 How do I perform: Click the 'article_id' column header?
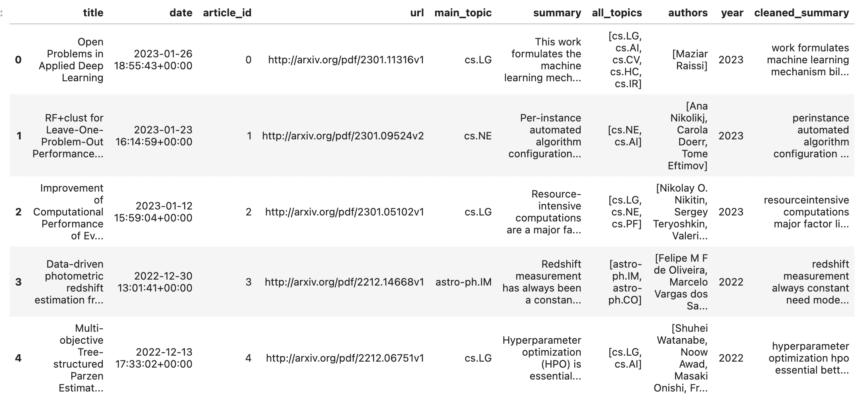click(x=227, y=13)
